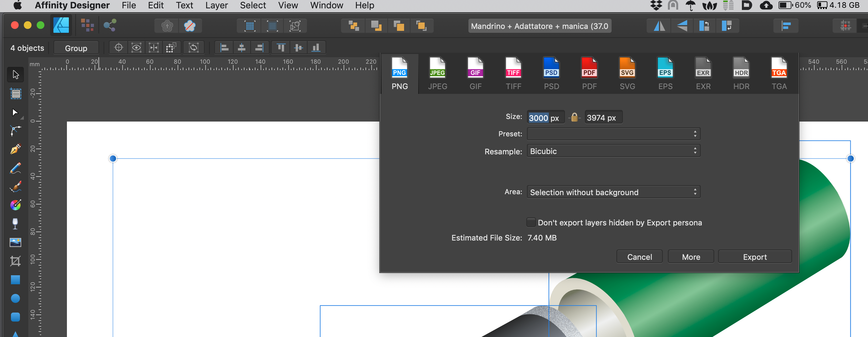Toggle Enable Transform Origin crosshair icon
Viewport: 868px width, 337px height.
[x=119, y=48]
